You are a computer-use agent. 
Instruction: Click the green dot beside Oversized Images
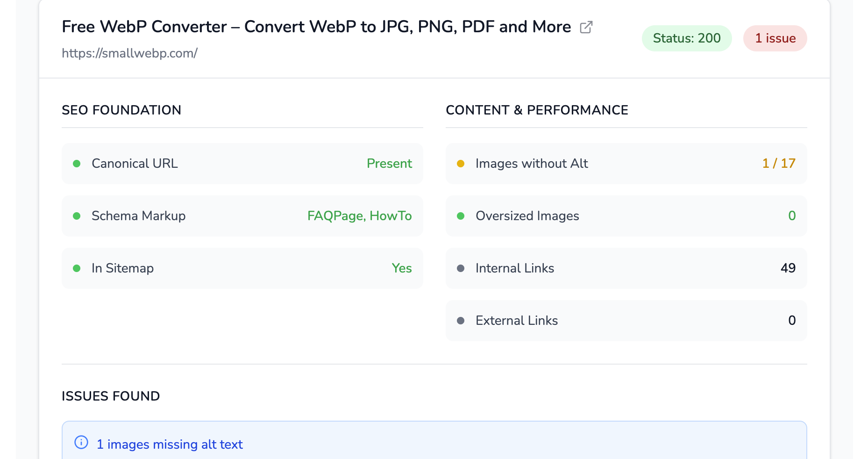(461, 216)
